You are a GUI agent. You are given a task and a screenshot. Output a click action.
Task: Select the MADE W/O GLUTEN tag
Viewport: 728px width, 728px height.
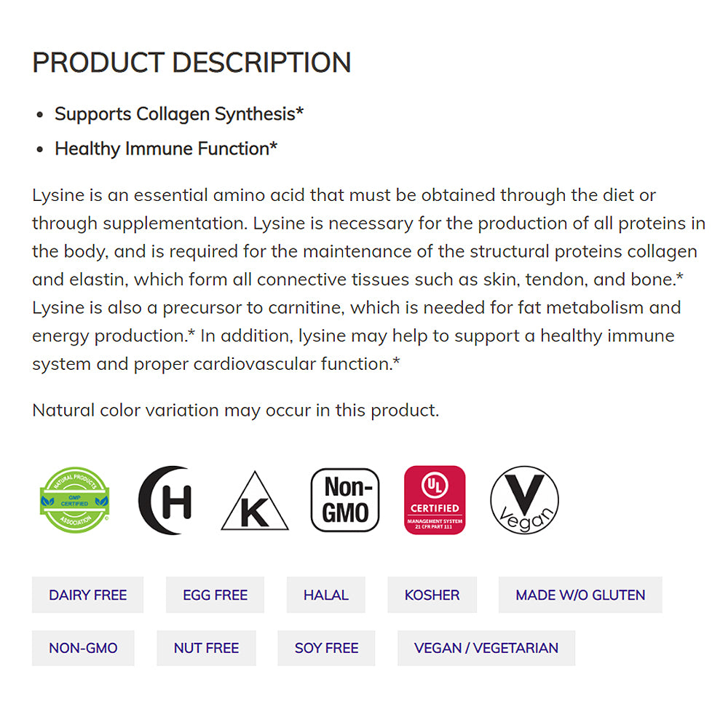point(580,595)
